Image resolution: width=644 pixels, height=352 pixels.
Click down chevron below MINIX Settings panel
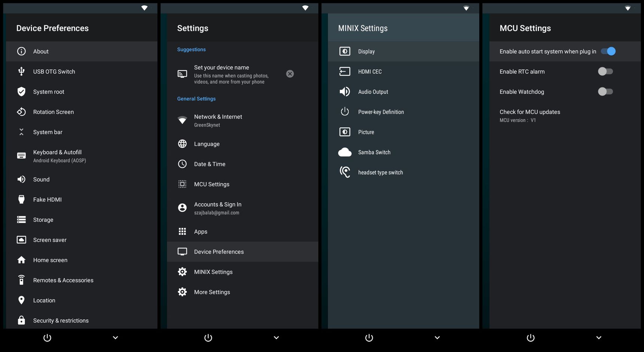437,338
